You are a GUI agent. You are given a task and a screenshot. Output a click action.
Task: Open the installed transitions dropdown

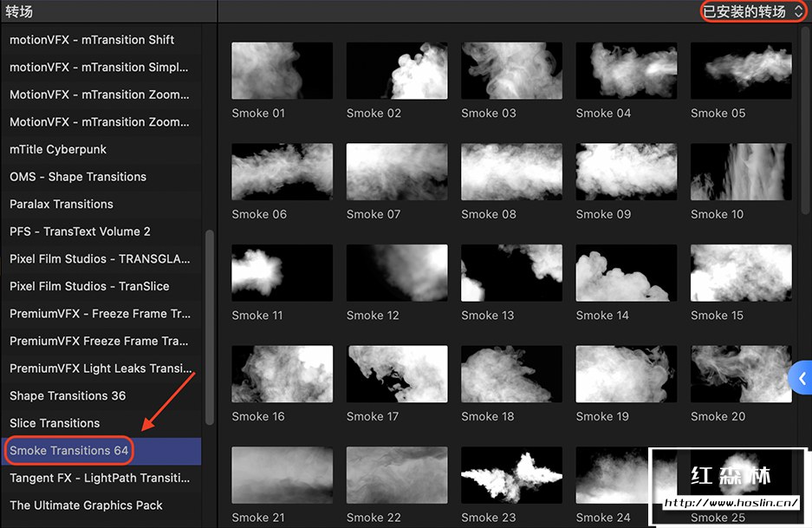pyautogui.click(x=752, y=11)
